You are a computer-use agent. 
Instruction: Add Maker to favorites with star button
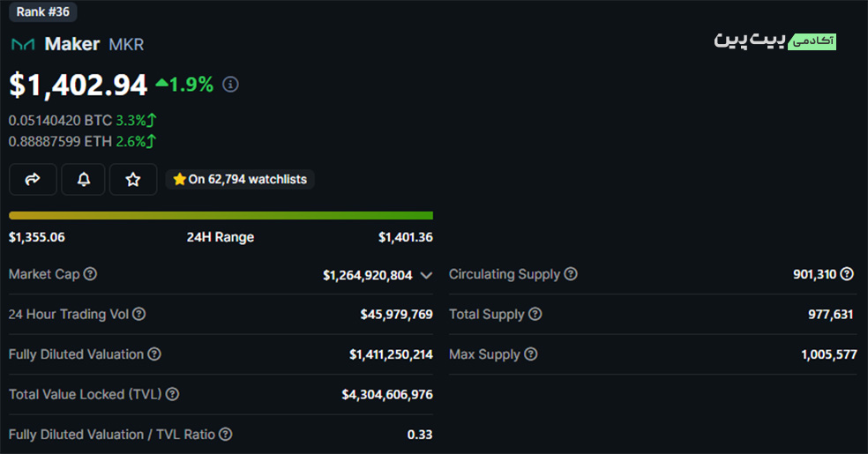coord(133,179)
